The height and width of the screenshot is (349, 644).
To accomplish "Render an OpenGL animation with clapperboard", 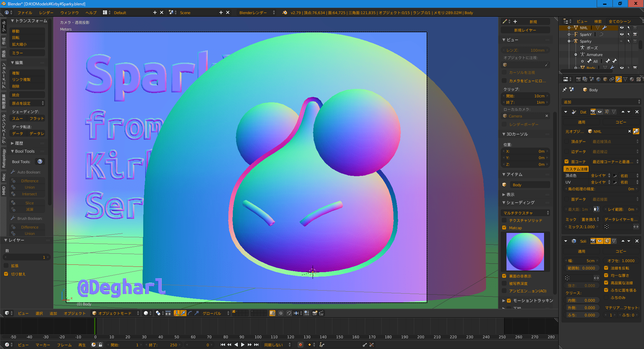I will pyautogui.click(x=321, y=313).
